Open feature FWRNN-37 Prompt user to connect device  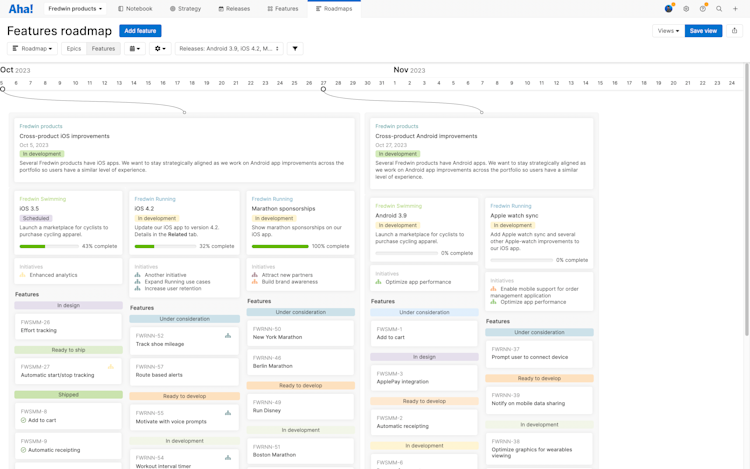pos(539,353)
